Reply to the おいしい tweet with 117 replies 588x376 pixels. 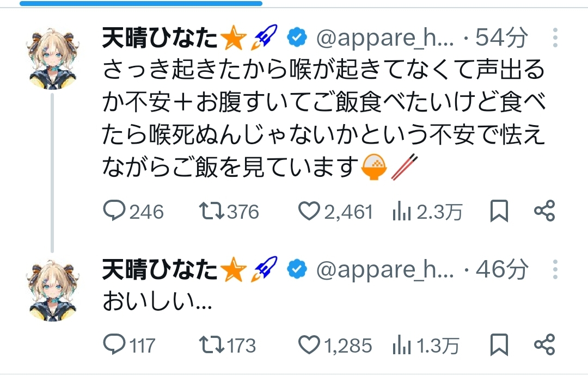pos(115,345)
